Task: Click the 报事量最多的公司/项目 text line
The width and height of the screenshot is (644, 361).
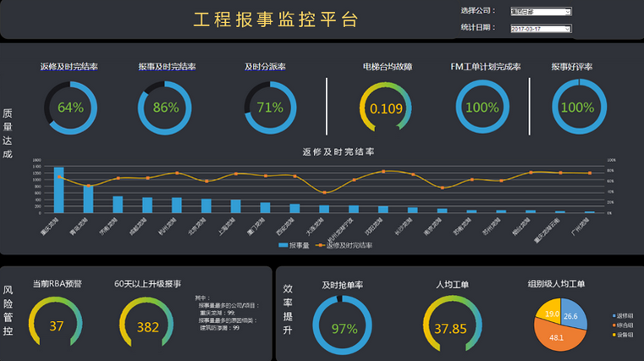Action: click(228, 305)
